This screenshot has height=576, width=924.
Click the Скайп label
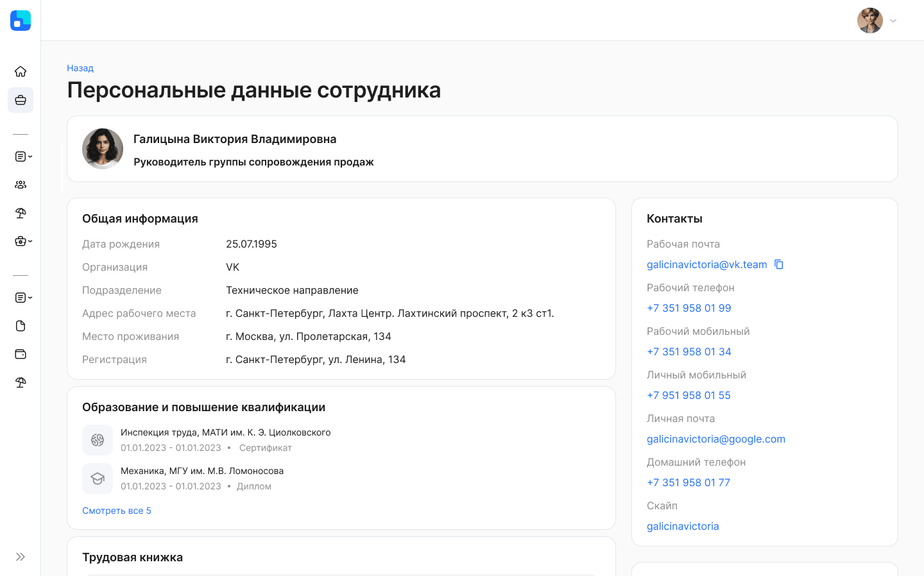click(662, 505)
